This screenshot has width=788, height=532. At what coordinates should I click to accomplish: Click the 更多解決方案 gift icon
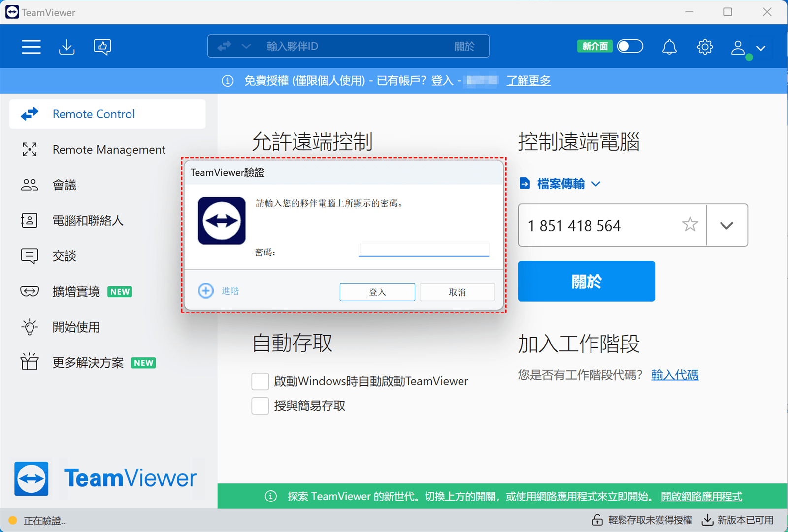[30, 362]
